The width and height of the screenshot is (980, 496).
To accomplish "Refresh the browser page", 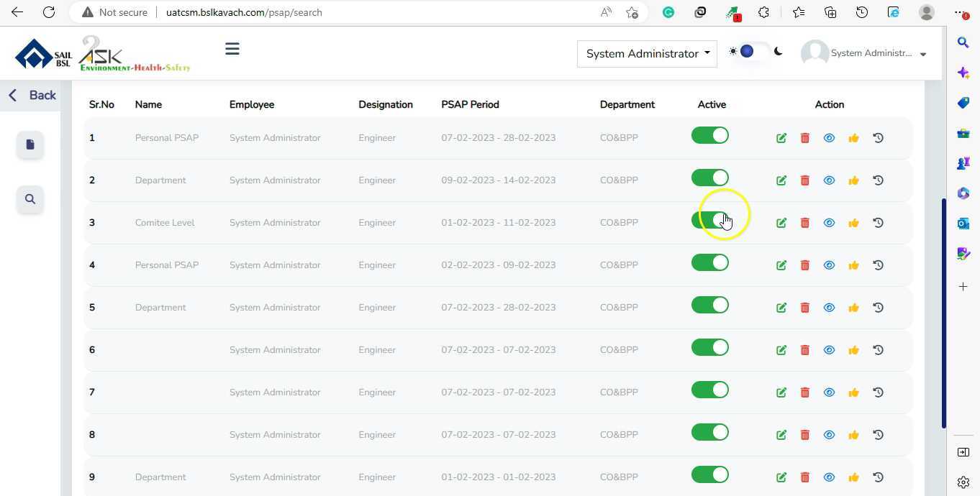I will pos(49,12).
